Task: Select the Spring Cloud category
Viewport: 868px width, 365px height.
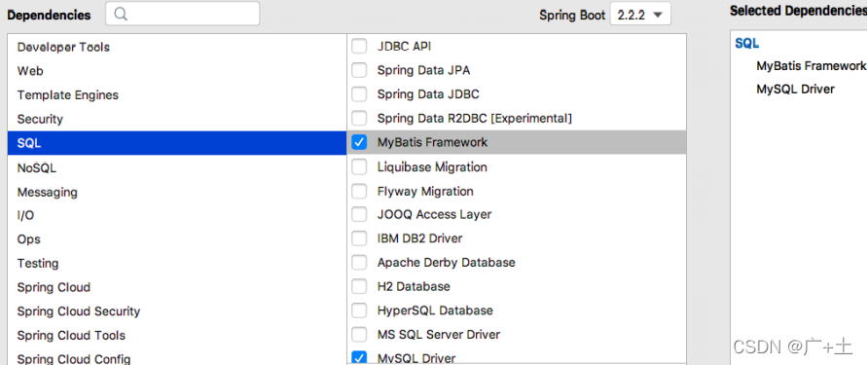Action: (x=177, y=287)
